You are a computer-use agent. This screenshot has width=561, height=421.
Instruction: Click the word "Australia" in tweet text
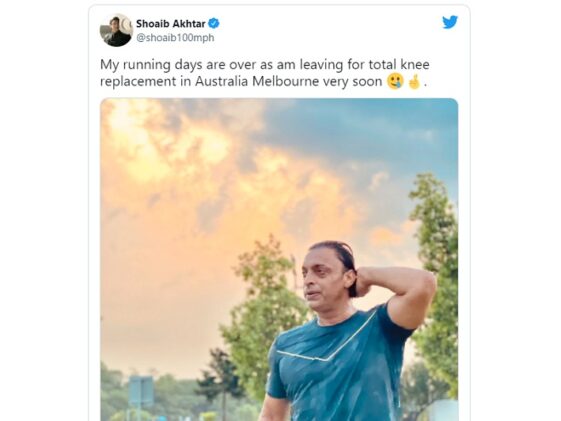pyautogui.click(x=221, y=82)
